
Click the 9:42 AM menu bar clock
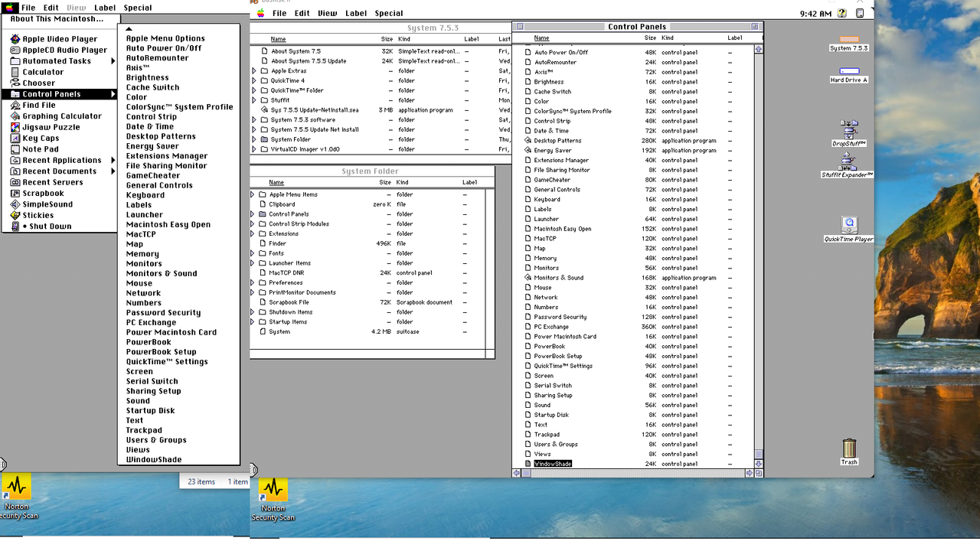pos(815,14)
